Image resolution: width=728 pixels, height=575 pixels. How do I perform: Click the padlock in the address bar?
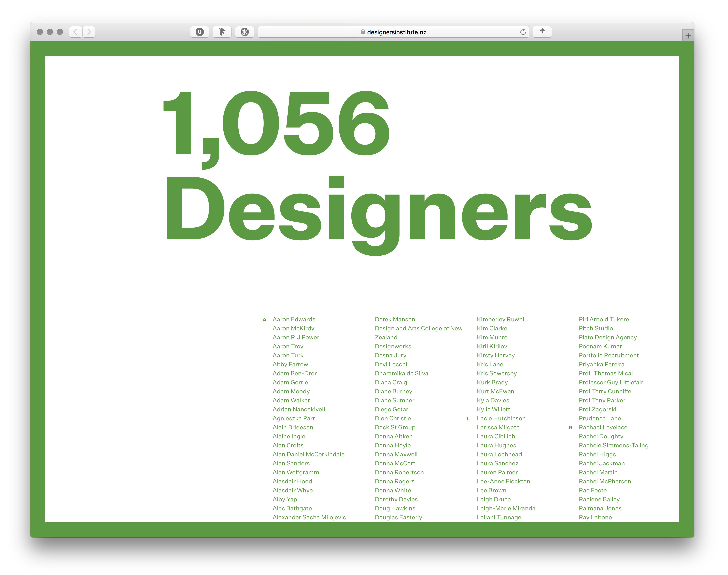[x=363, y=32]
